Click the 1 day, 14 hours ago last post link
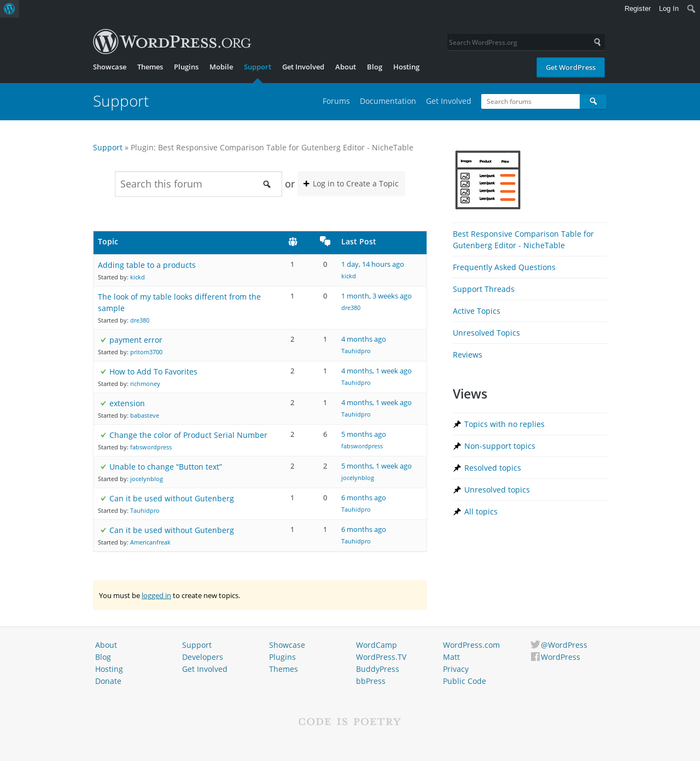700x761 pixels. point(372,264)
